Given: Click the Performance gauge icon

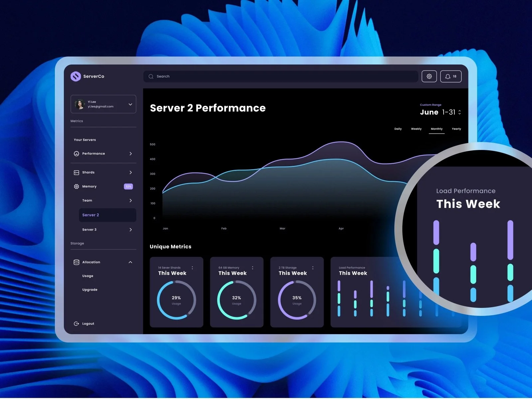Looking at the screenshot, I should [x=76, y=154].
